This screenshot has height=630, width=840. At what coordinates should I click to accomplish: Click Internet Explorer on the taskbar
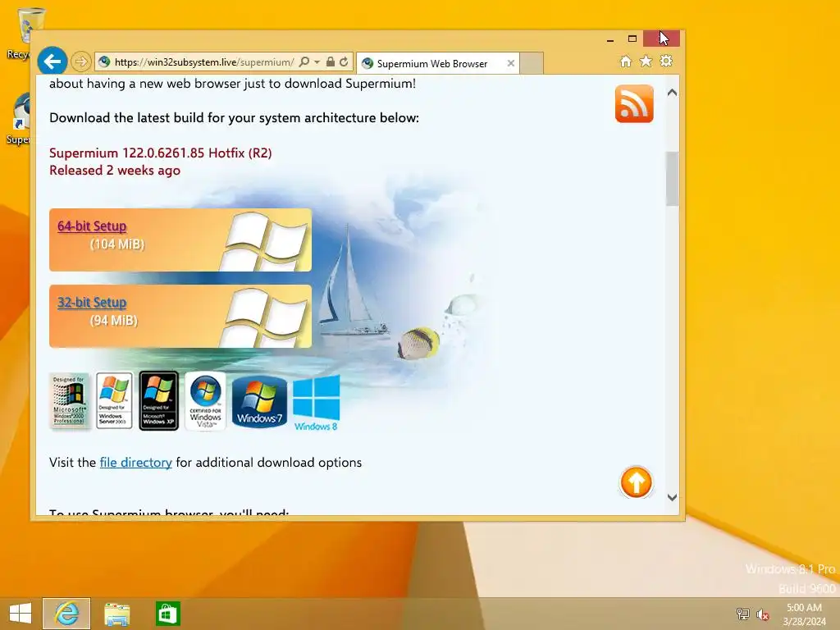point(66,614)
